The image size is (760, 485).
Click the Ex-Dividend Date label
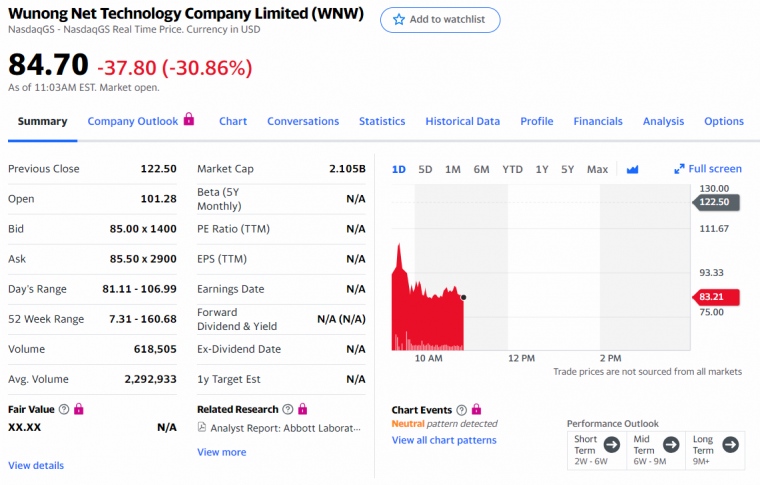point(239,349)
